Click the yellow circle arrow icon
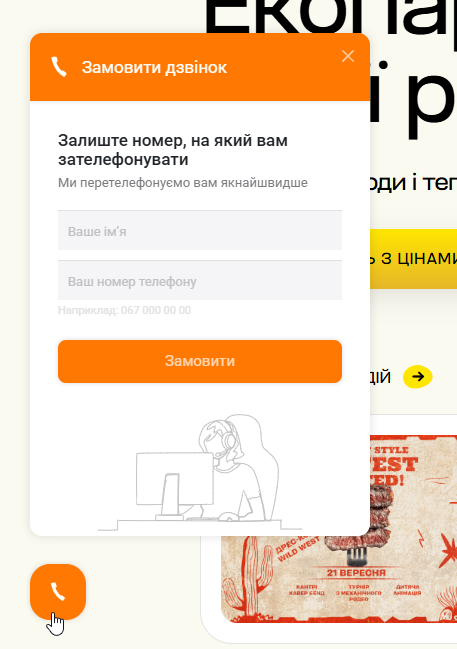 418,377
